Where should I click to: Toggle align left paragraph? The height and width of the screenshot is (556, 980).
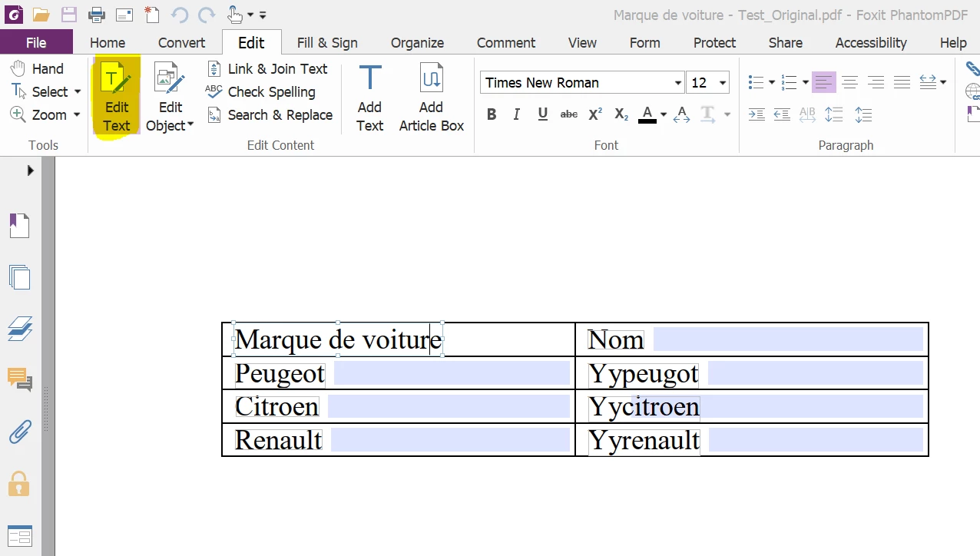point(824,82)
